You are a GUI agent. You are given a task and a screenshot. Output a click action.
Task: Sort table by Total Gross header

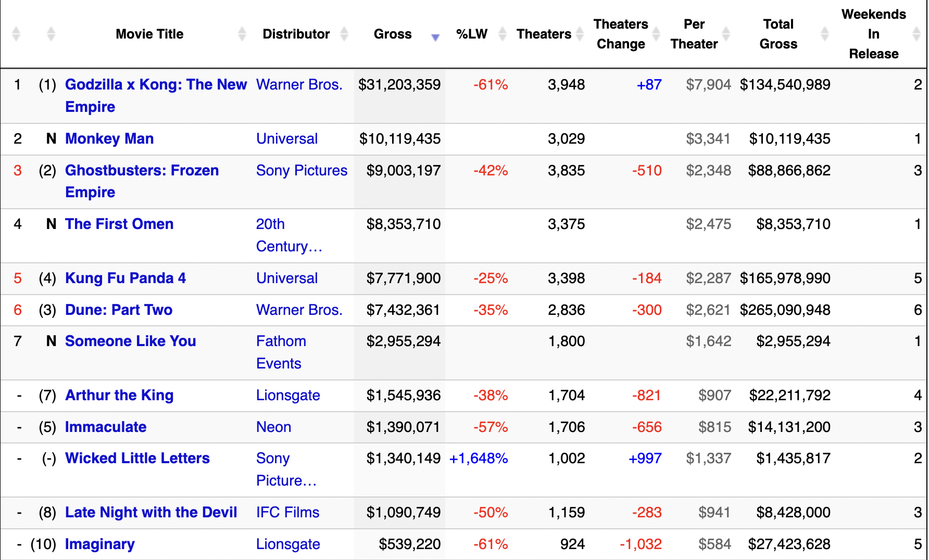tap(779, 34)
